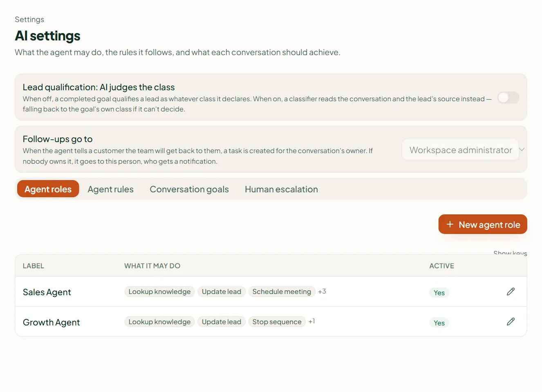Click Update lead chip in Sales Agent row
The height and width of the screenshot is (392, 542).
point(222,292)
